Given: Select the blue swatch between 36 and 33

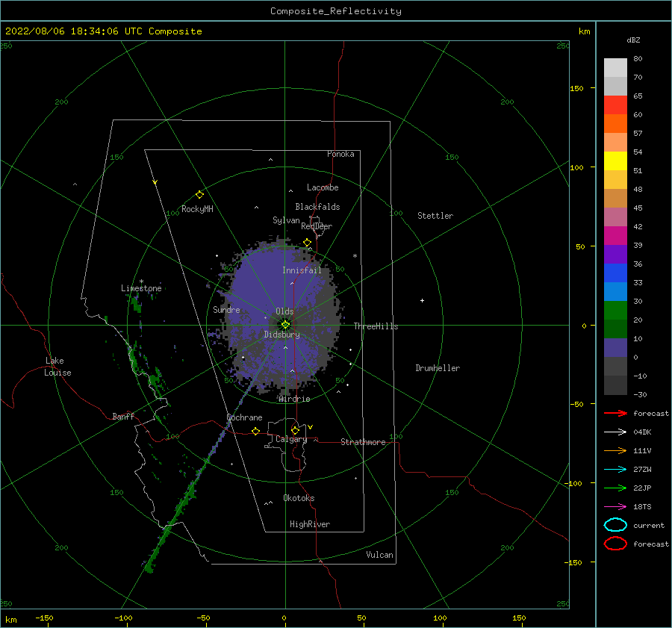Looking at the screenshot, I should [615, 273].
